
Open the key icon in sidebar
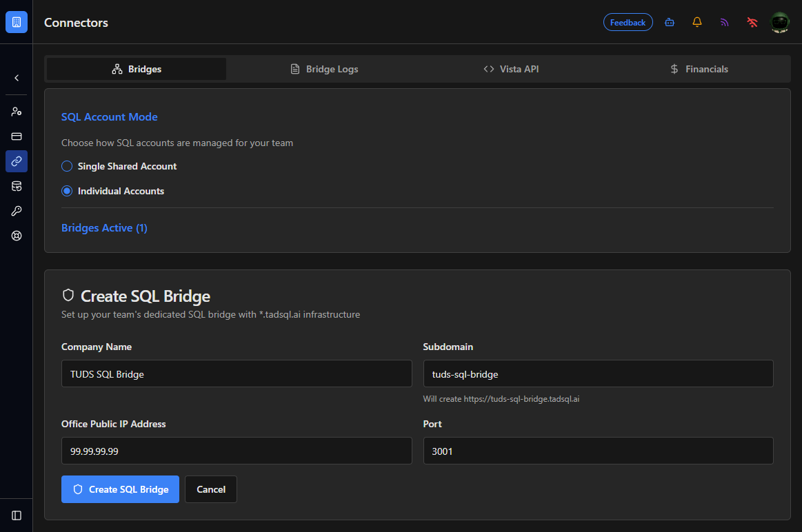pos(17,211)
